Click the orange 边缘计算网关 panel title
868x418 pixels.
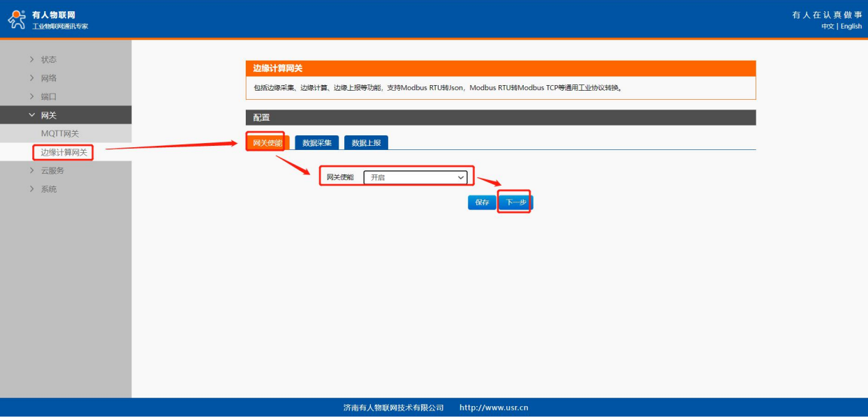tap(500, 68)
